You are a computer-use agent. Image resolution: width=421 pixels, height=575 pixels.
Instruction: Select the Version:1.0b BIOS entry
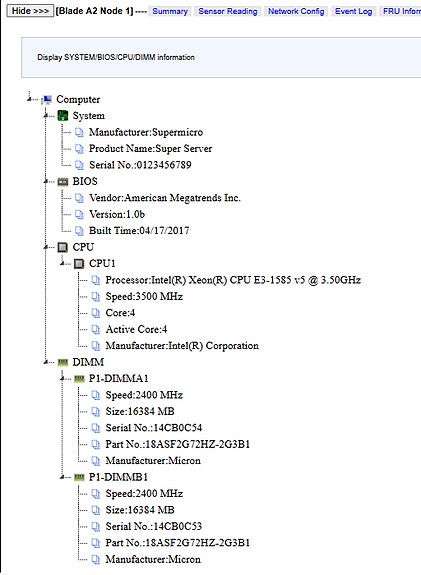click(x=117, y=215)
